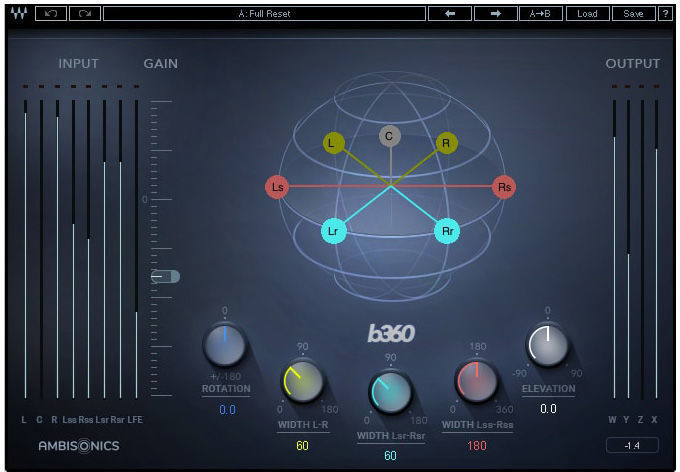Open the A: Full Reset preset menu
Screen dimensions: 680x472
[264, 13]
